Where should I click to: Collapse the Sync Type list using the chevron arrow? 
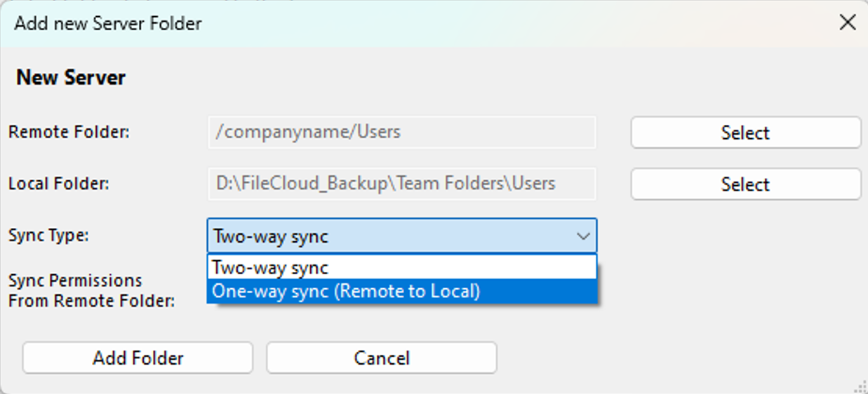[583, 236]
